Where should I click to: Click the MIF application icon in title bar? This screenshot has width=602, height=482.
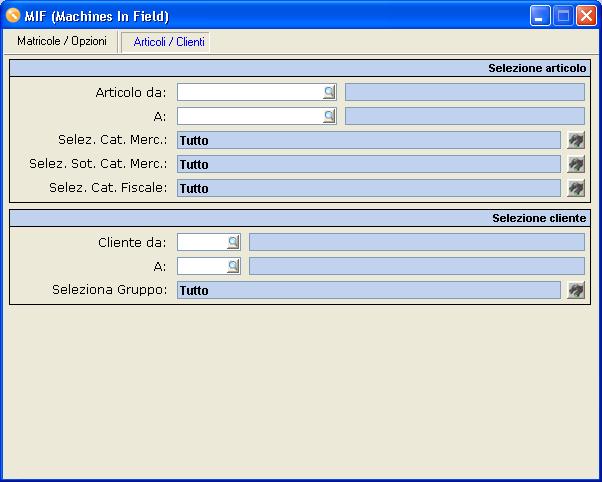pyautogui.click(x=13, y=16)
